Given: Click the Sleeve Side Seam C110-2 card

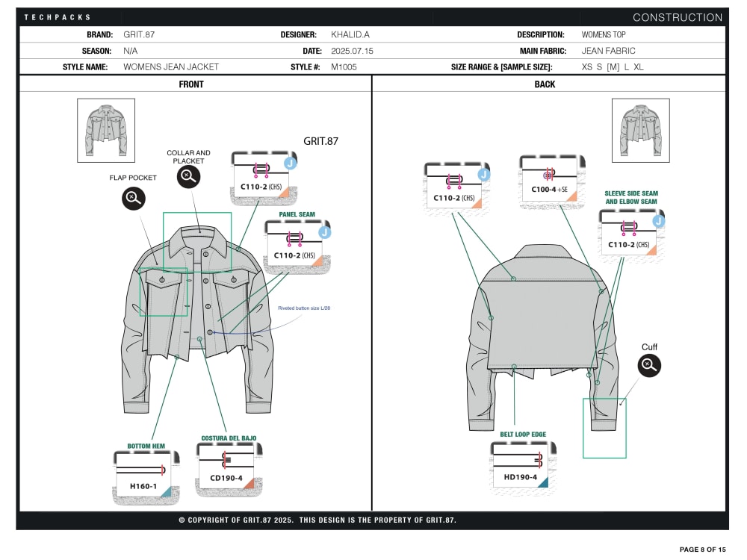Looking at the screenshot, I should click(632, 236).
